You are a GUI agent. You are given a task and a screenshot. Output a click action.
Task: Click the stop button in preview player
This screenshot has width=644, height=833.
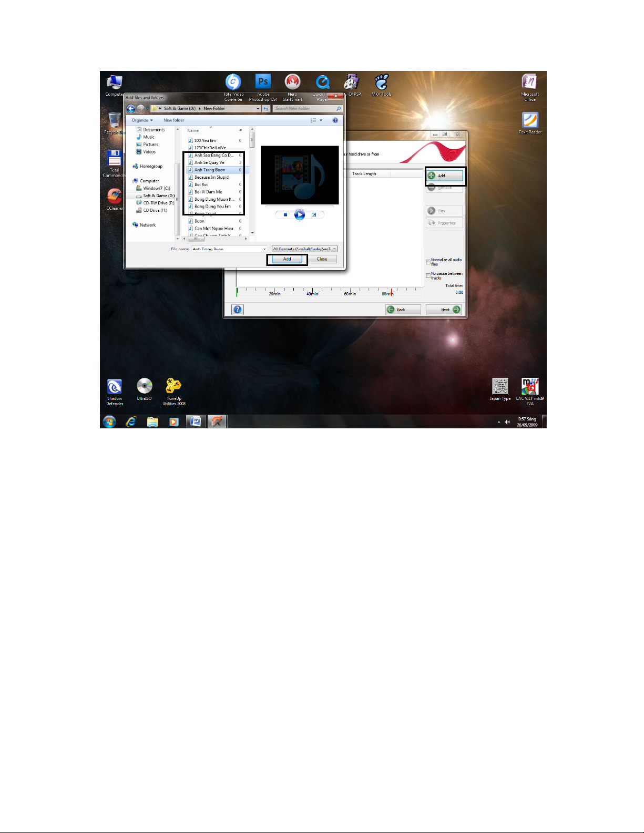pos(285,214)
